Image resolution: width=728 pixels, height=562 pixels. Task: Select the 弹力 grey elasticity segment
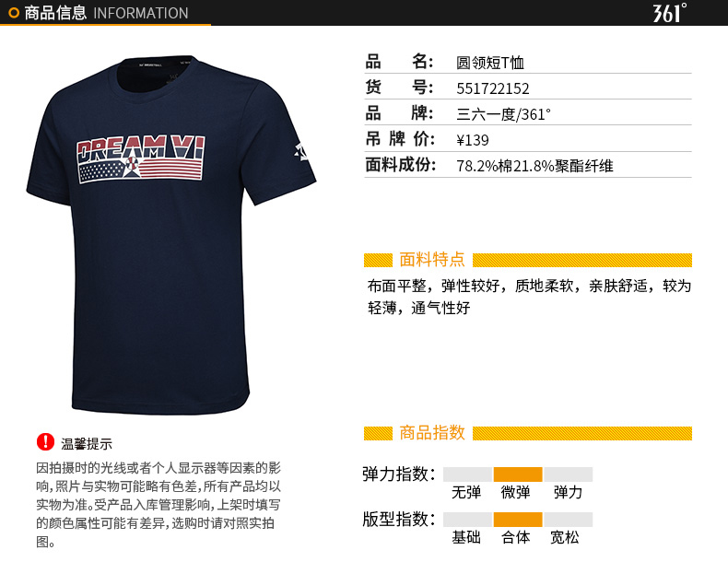click(569, 474)
